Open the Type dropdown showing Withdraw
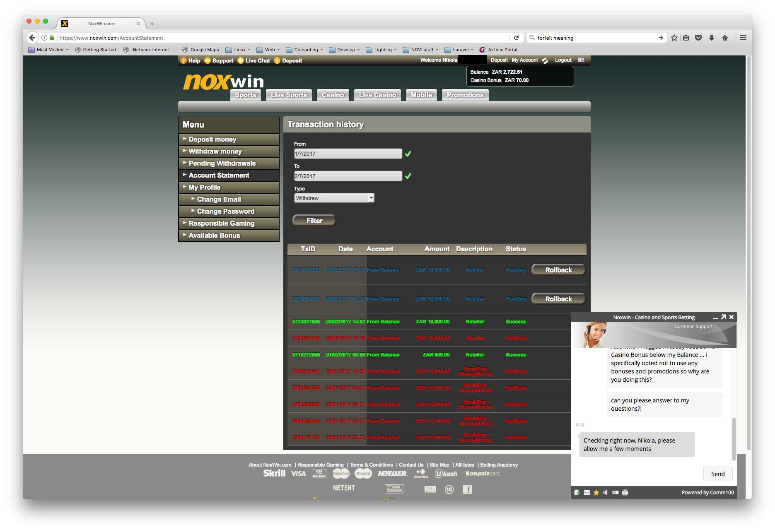775x532 pixels. point(334,198)
